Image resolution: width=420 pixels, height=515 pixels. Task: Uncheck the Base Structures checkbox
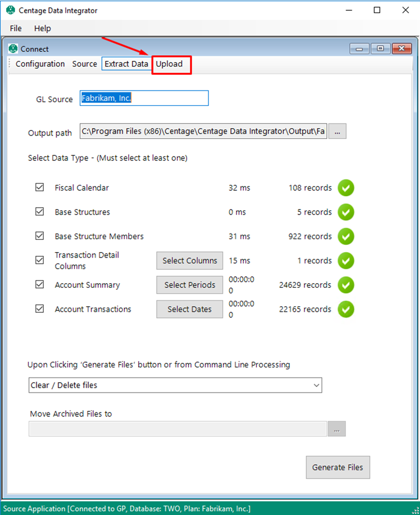pos(40,212)
